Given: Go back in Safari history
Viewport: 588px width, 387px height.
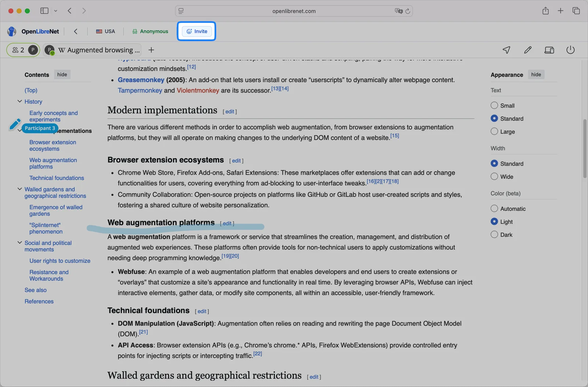Looking at the screenshot, I should pyautogui.click(x=69, y=11).
